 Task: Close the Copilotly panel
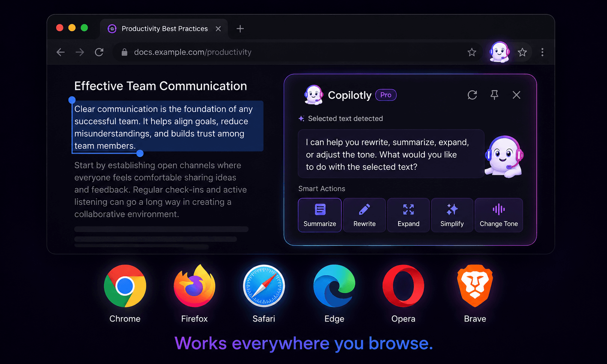tap(516, 95)
